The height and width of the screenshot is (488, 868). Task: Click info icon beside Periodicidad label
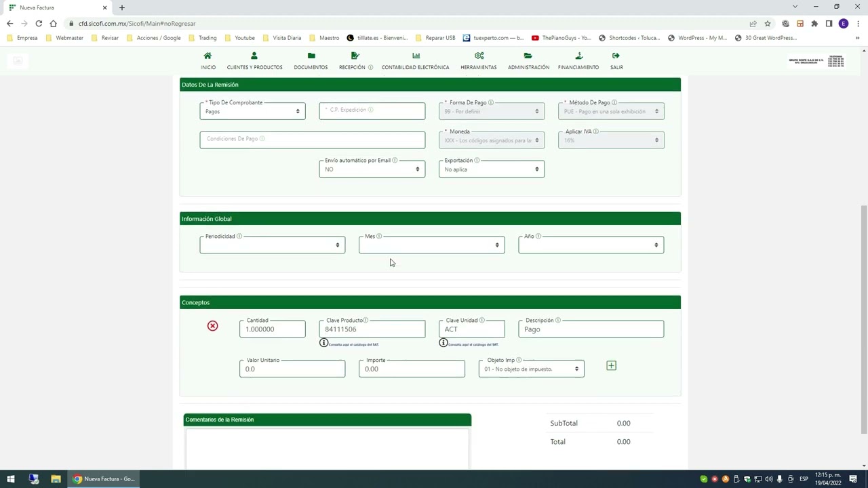(x=239, y=237)
